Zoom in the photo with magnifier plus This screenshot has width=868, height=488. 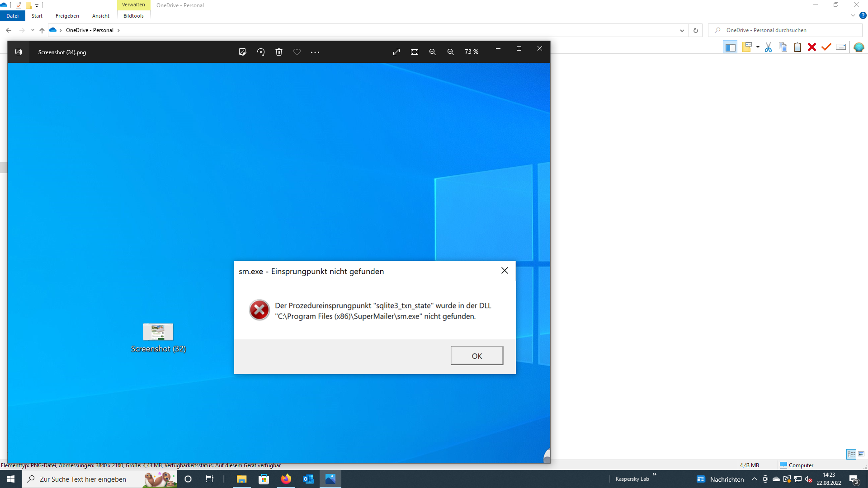point(451,52)
